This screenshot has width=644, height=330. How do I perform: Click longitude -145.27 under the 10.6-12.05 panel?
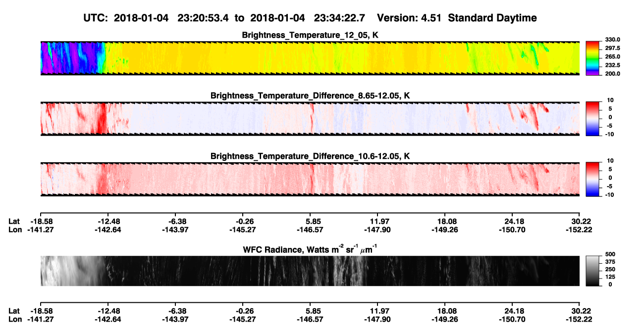click(243, 230)
